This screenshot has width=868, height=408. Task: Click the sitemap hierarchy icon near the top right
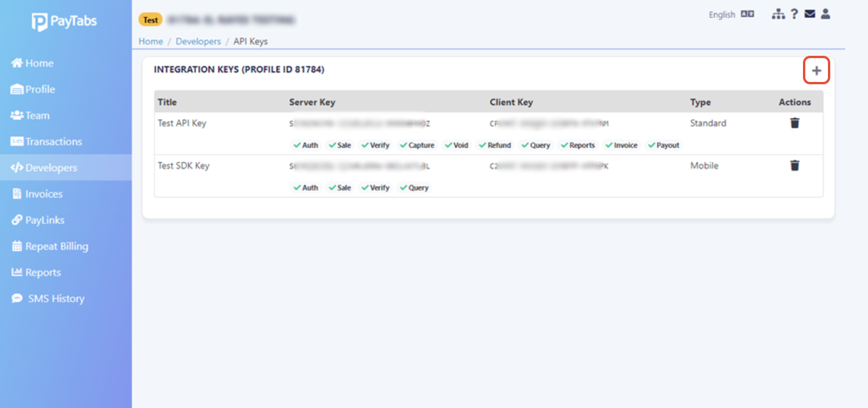tap(778, 13)
